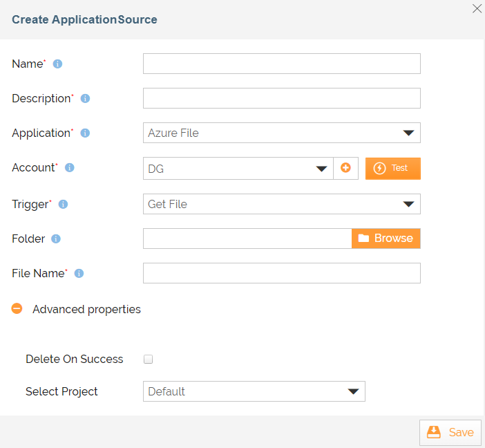
Task: Click the info icon next to Account
Action: pyautogui.click(x=69, y=167)
